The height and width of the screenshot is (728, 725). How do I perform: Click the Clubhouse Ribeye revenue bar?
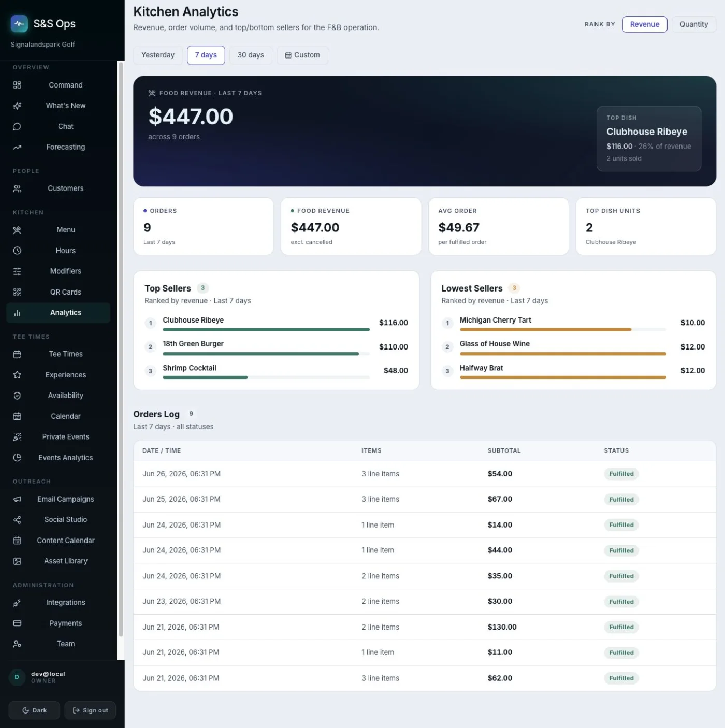(x=266, y=329)
